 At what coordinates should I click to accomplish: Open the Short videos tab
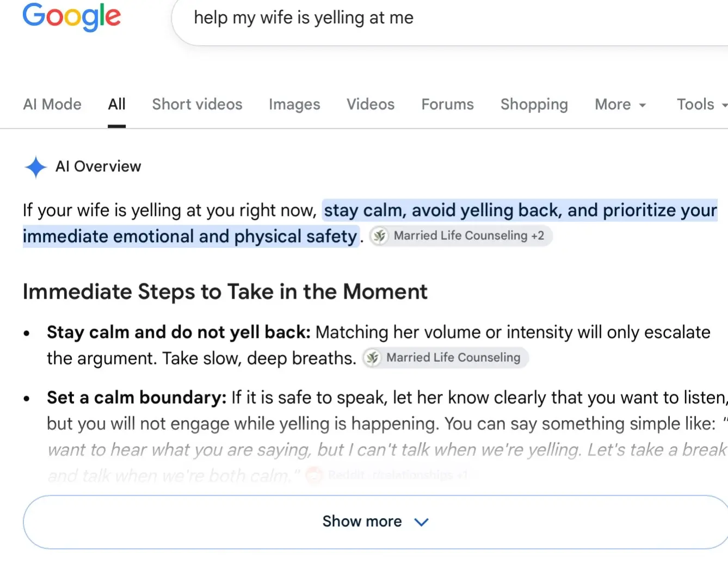pos(197,104)
